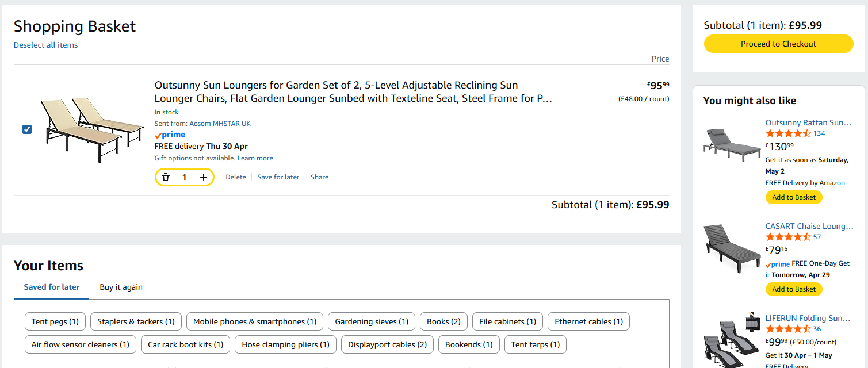Filter saved items by Tent tarps (1)
868x368 pixels.
[536, 344]
